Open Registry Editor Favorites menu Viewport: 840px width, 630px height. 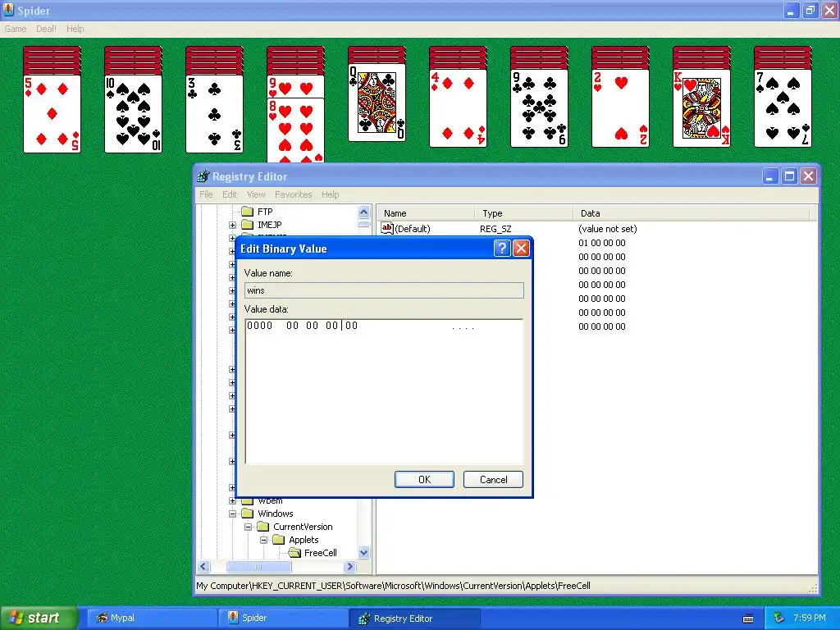(x=293, y=194)
